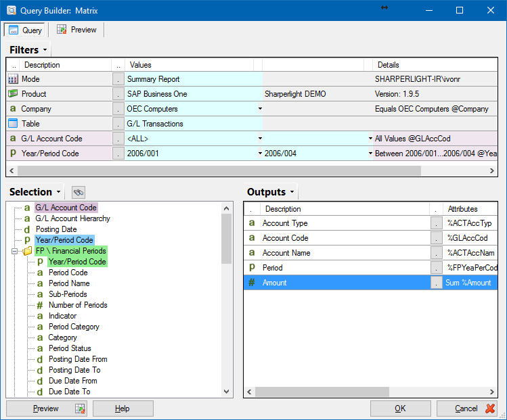Switch to the Preview tab
Viewport: 507px width, 420px height.
click(77, 30)
